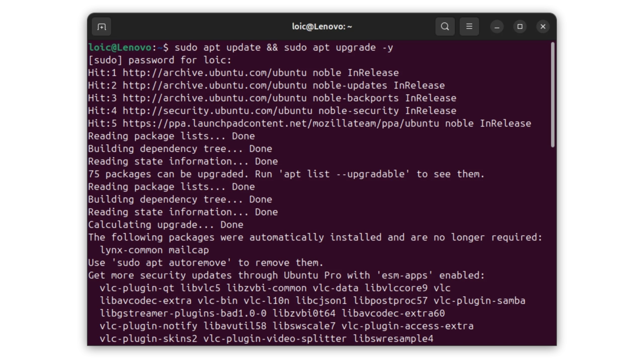
Task: Click the typed sudo apt update command
Action: point(284,48)
